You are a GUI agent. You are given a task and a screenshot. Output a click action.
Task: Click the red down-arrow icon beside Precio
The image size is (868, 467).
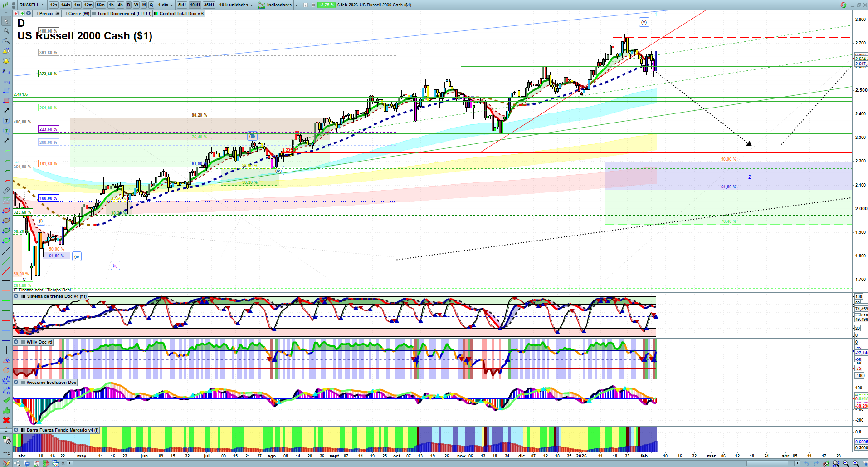coord(16,14)
